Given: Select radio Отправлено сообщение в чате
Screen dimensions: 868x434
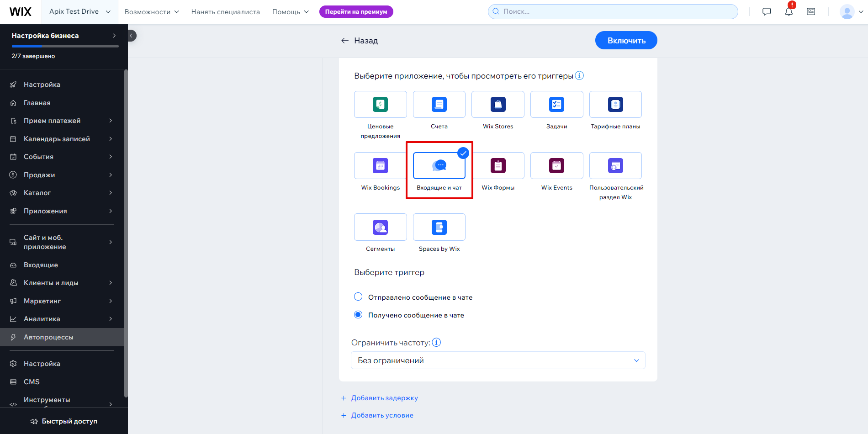Looking at the screenshot, I should (x=358, y=297).
